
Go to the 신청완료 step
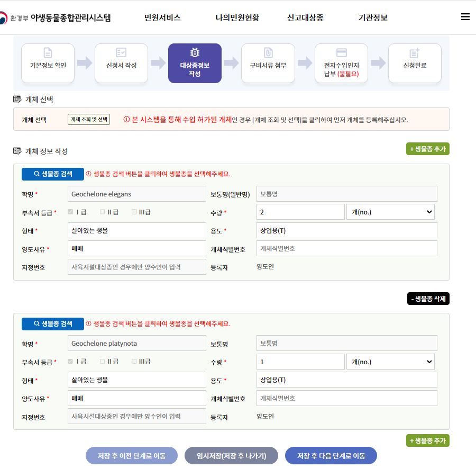[415, 63]
